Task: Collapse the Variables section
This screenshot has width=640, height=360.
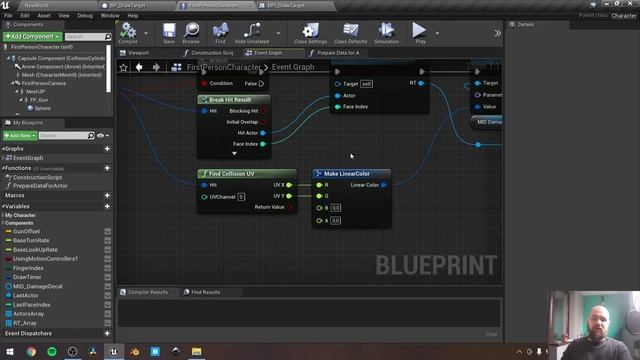Action: tap(3, 207)
